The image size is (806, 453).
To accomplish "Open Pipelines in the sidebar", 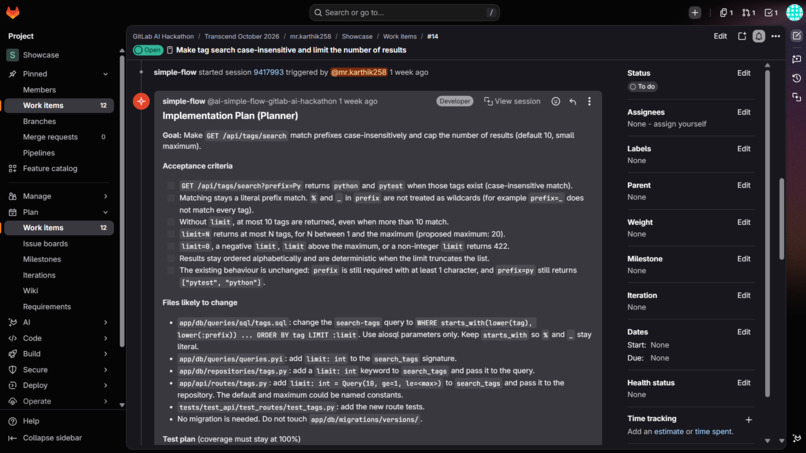I will tap(39, 153).
